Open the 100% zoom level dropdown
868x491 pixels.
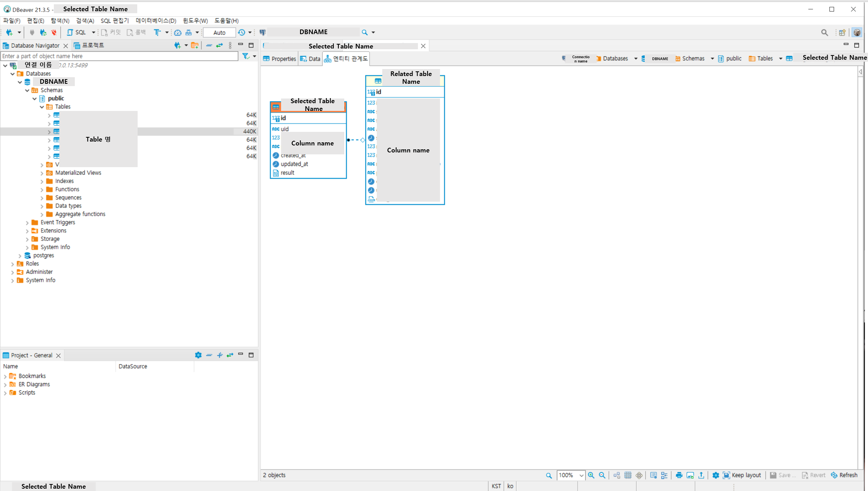pyautogui.click(x=581, y=475)
